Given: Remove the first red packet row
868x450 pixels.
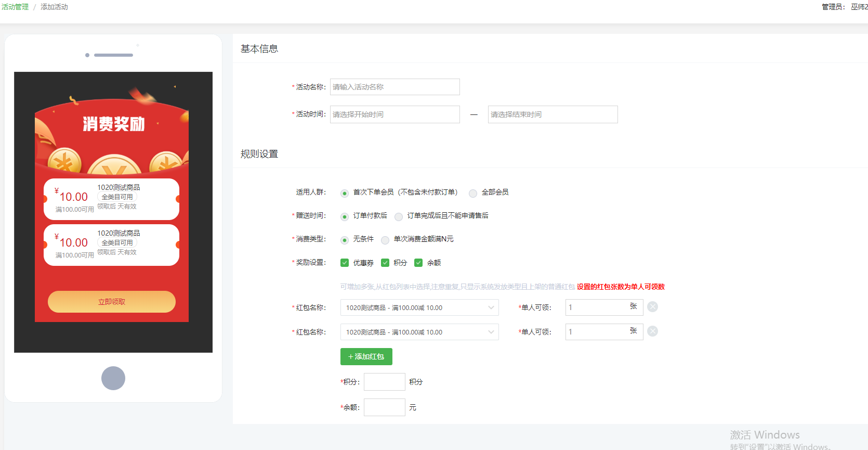Looking at the screenshot, I should [x=653, y=307].
